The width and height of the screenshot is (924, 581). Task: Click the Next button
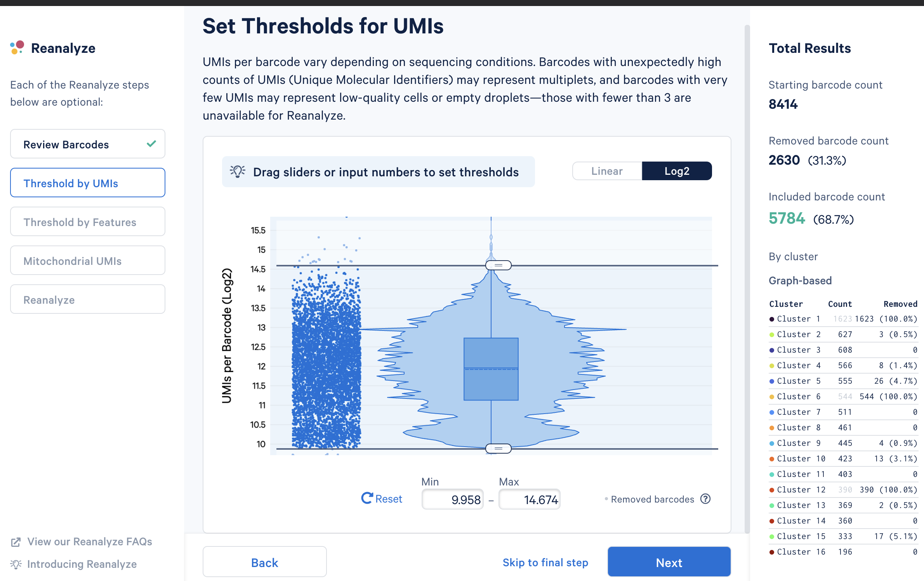coord(669,562)
